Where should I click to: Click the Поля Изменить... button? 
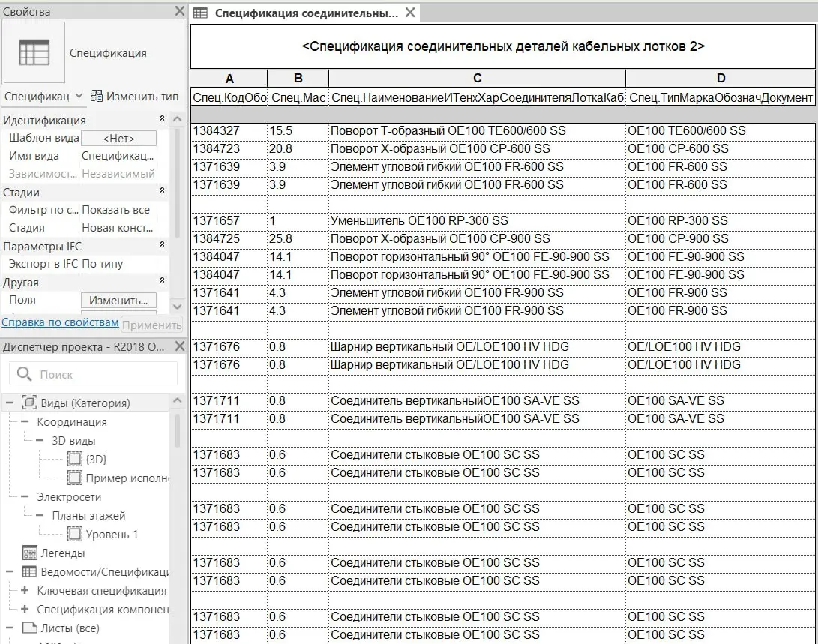(119, 301)
